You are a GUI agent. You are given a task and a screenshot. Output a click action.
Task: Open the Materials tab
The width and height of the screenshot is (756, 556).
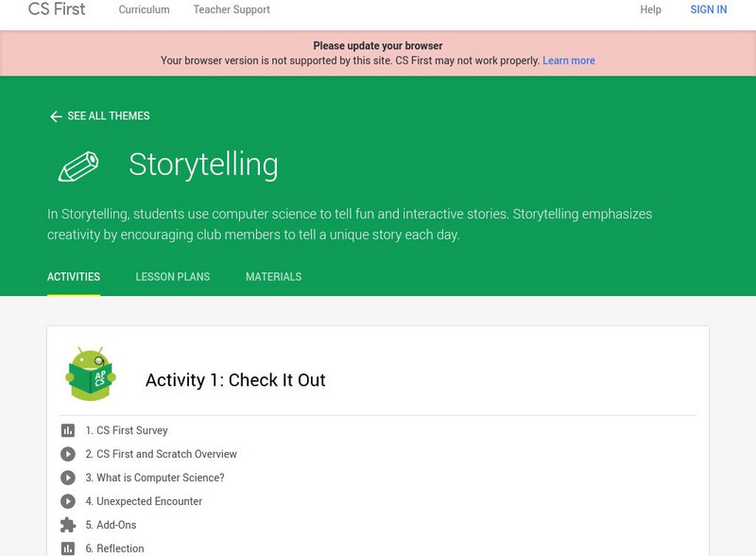tap(273, 277)
